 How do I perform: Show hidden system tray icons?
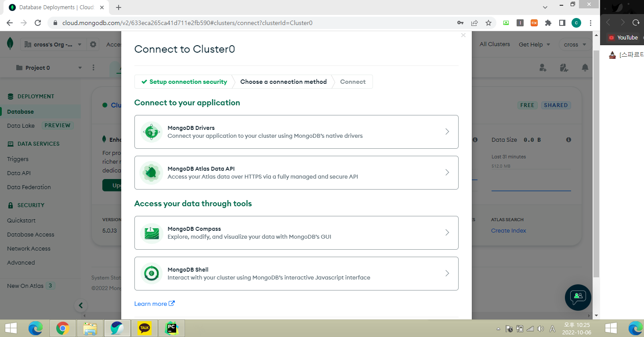[498, 329]
